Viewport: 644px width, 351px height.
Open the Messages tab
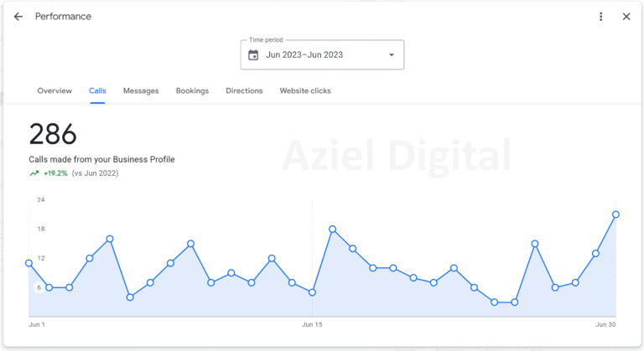point(141,90)
